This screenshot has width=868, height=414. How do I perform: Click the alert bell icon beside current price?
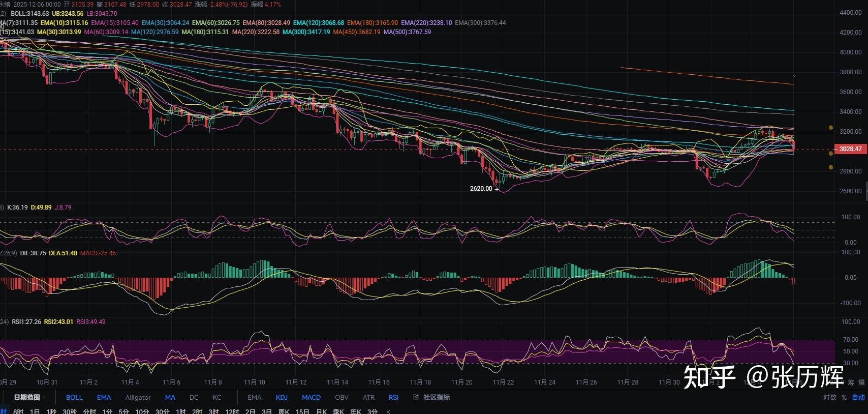point(830,153)
